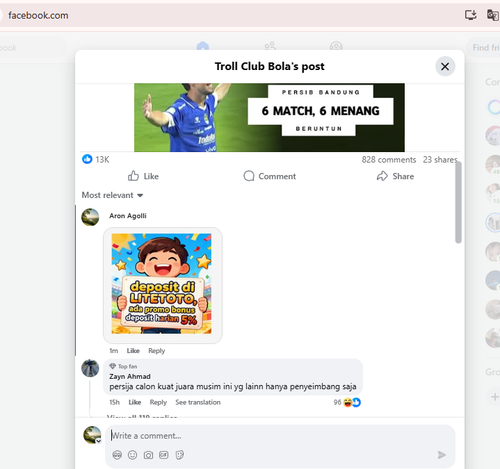Open the GIF picker in the comment box
Image resolution: width=500 pixels, height=469 pixels.
[x=164, y=455]
